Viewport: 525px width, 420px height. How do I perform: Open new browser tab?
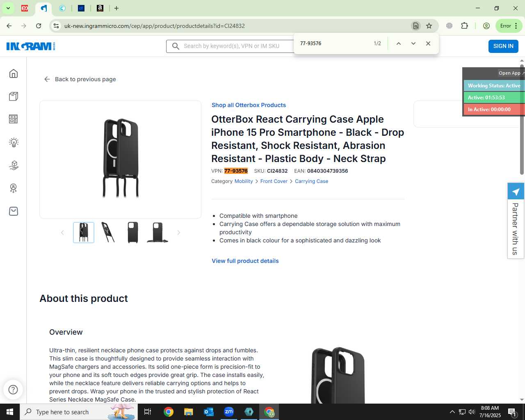click(116, 8)
